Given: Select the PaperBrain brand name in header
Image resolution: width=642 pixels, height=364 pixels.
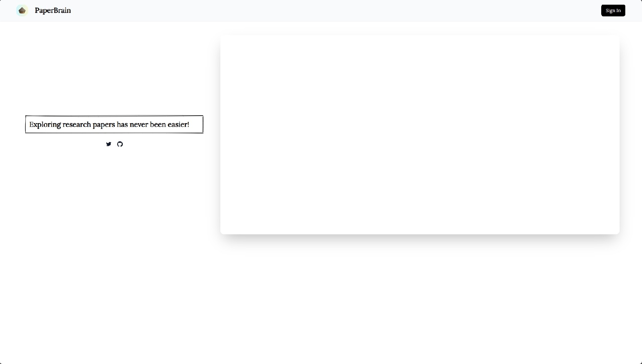Looking at the screenshot, I should (x=53, y=10).
